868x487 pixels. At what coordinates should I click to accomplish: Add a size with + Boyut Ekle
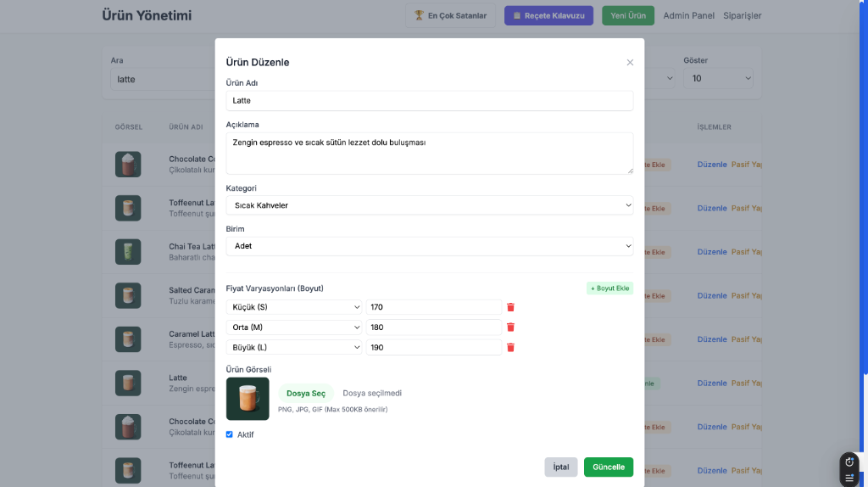(609, 288)
